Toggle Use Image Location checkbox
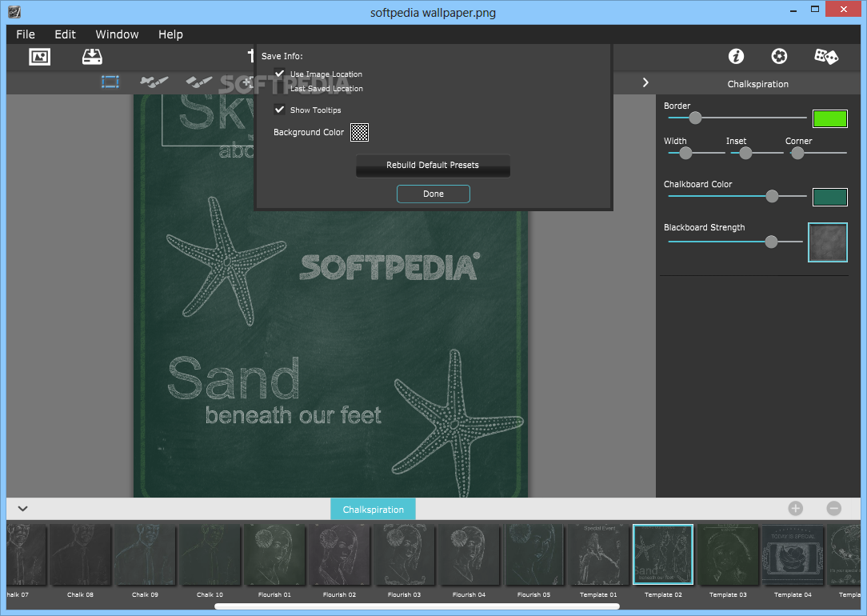Image resolution: width=867 pixels, height=616 pixels. coord(279,74)
